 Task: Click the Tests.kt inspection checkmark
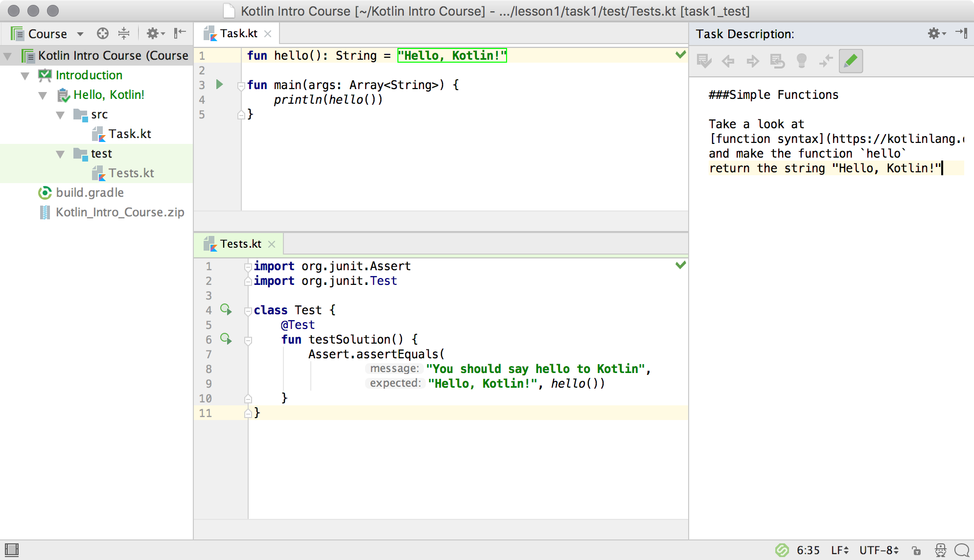(680, 265)
